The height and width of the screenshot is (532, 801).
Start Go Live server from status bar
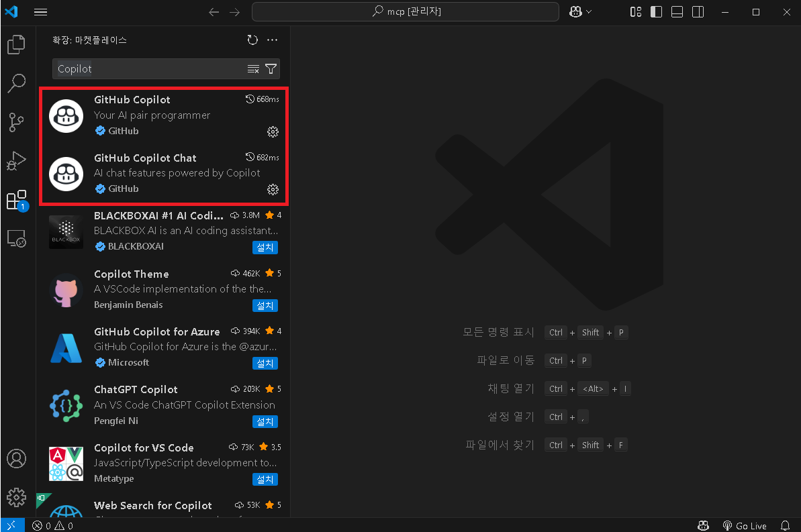745,526
